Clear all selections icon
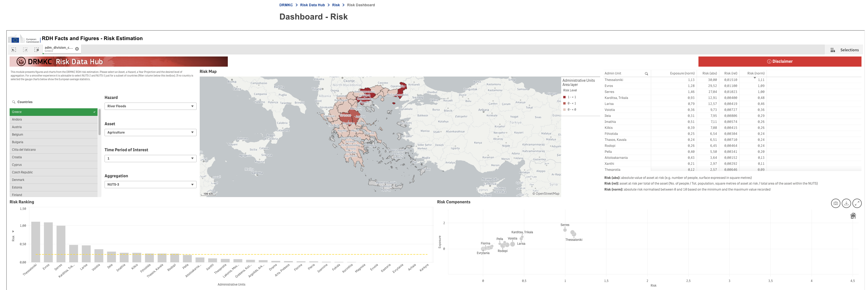Viewport: 868px width, 290px height. [37, 49]
